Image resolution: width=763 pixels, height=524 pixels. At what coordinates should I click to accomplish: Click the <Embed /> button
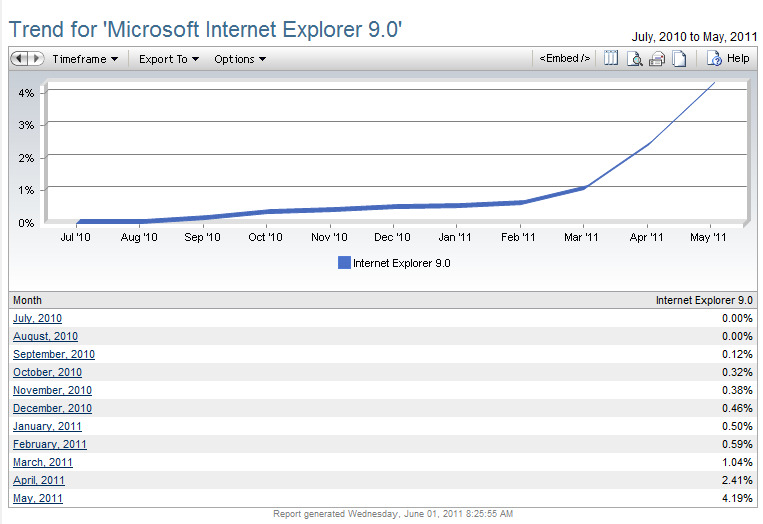[564, 58]
